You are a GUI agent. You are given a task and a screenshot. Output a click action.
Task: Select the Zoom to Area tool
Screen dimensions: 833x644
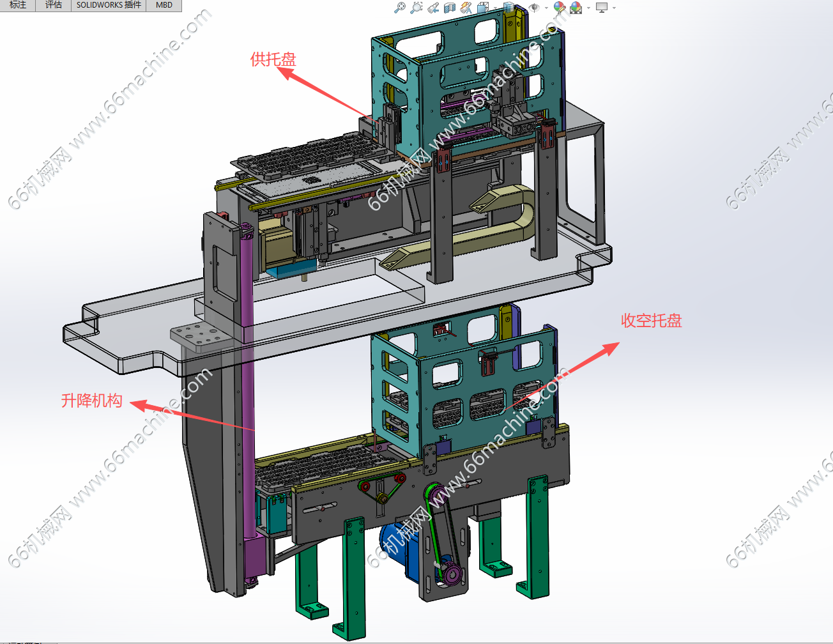tap(416, 8)
